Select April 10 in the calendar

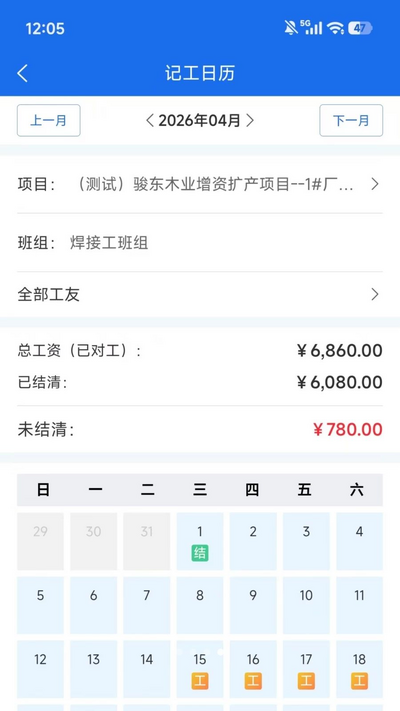306,605
